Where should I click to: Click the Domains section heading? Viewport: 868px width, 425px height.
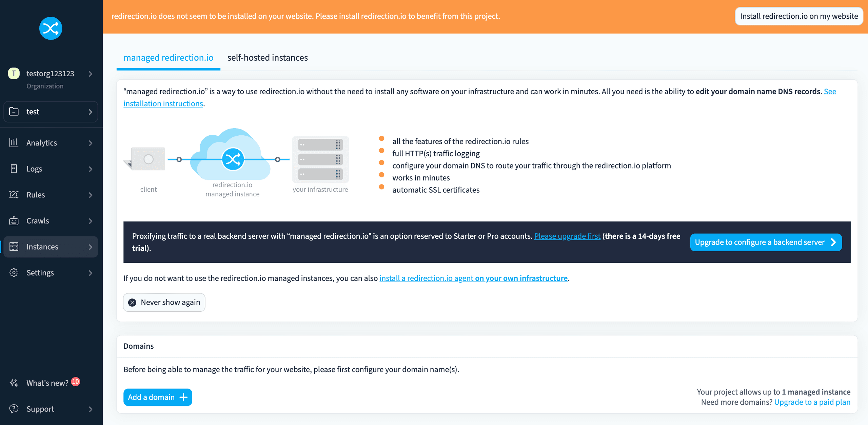point(139,346)
